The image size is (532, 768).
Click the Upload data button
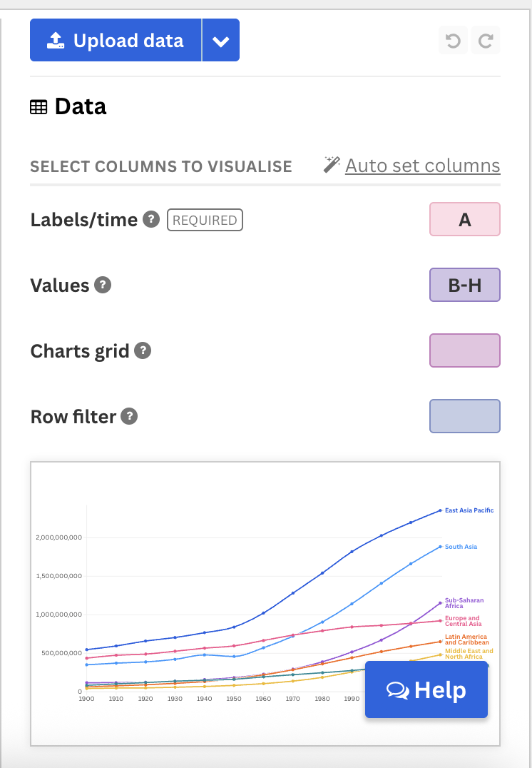(x=116, y=40)
